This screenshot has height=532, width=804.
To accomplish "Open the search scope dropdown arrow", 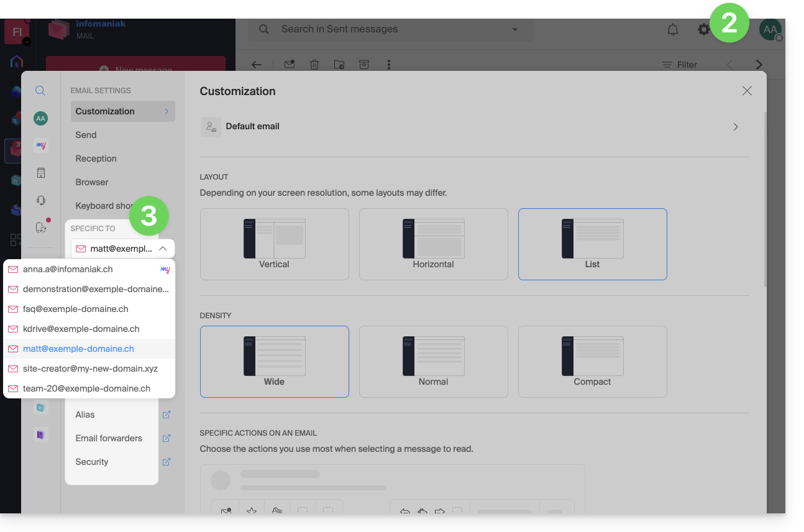I will [514, 29].
